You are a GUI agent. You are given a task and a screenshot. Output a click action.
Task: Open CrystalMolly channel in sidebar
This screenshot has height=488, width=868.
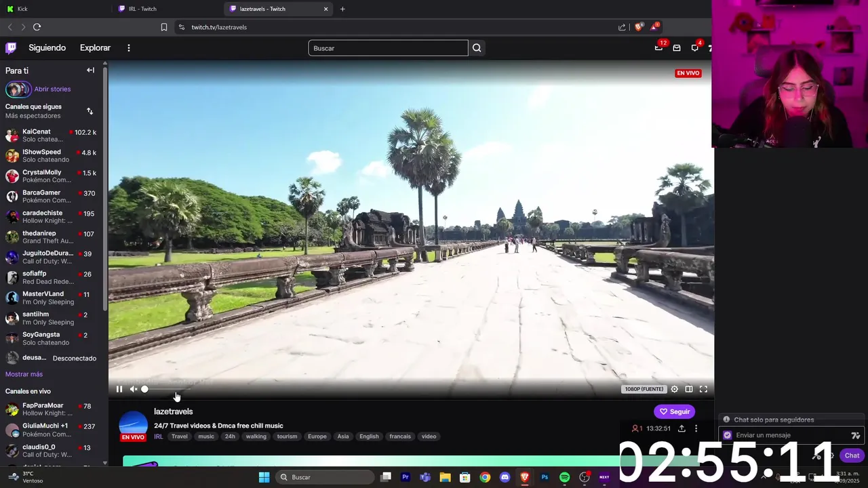[x=52, y=176]
